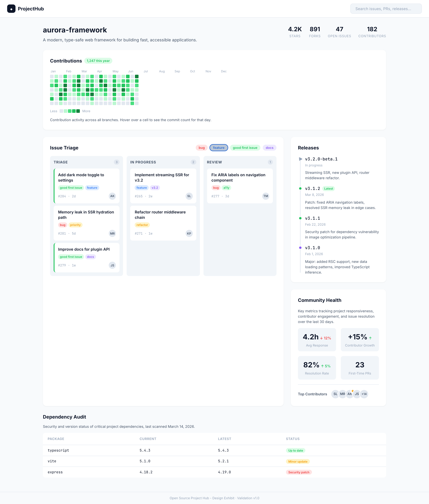Viewport: 429px width, 504px height.
Task: Open contributor AK's avatar on issue #284
Action: (112, 196)
